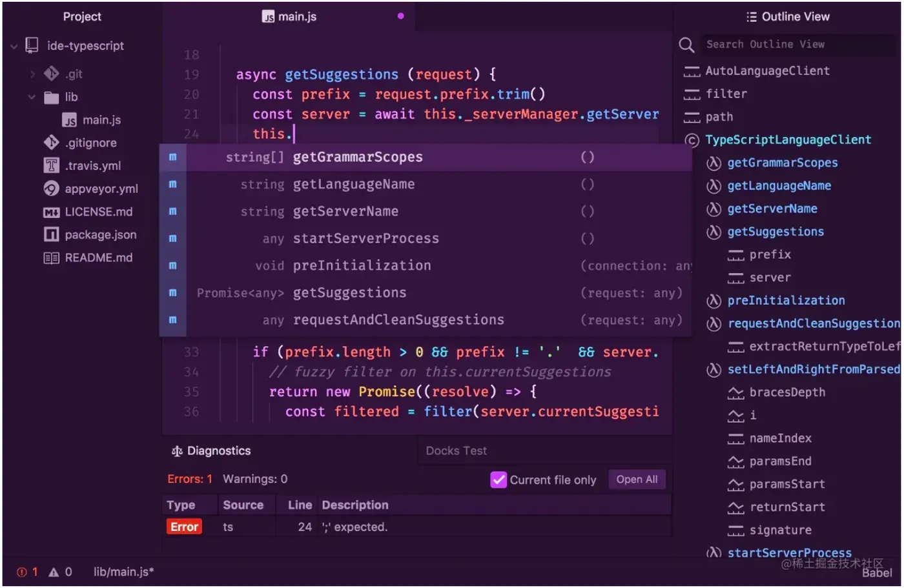Click the error count icon in status bar
The width and height of the screenshot is (904, 588).
(x=22, y=573)
